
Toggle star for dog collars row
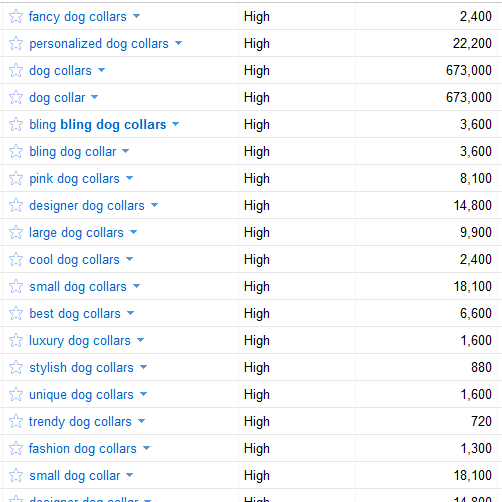pos(16,70)
